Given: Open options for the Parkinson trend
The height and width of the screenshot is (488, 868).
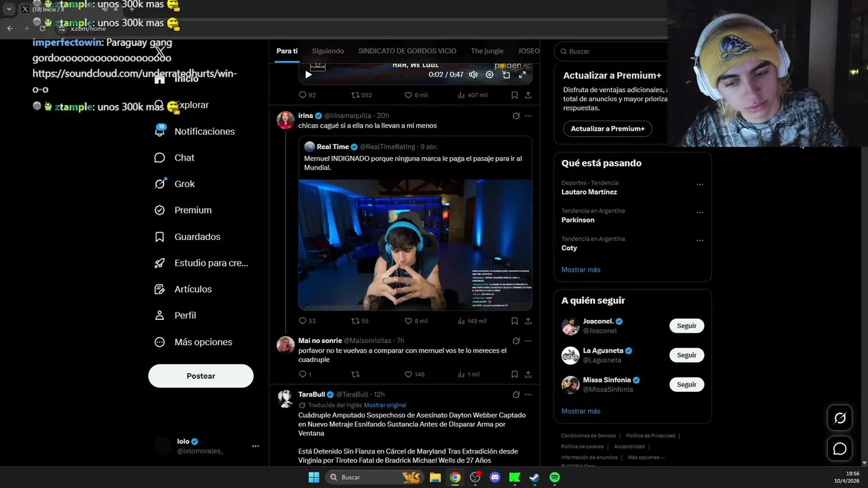Looking at the screenshot, I should [700, 213].
